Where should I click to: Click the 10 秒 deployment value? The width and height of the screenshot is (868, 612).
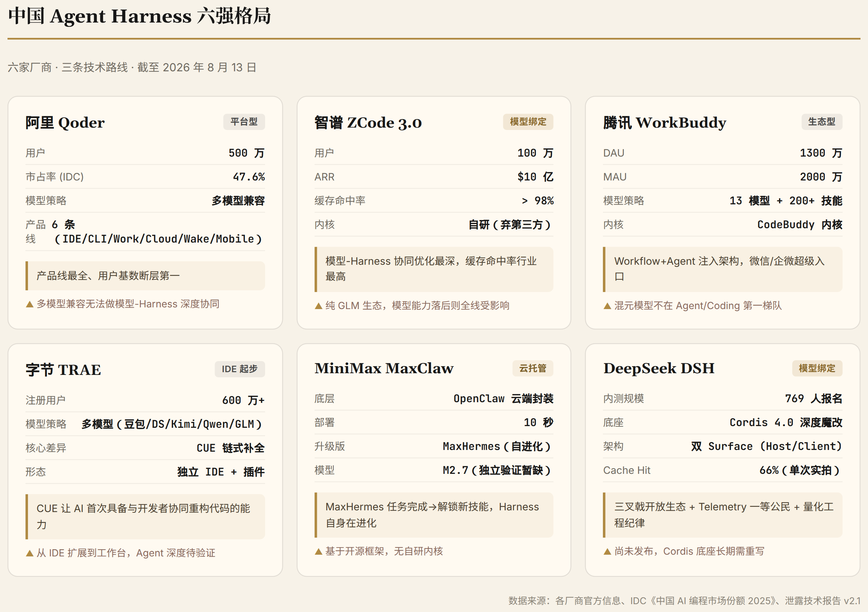click(x=538, y=423)
